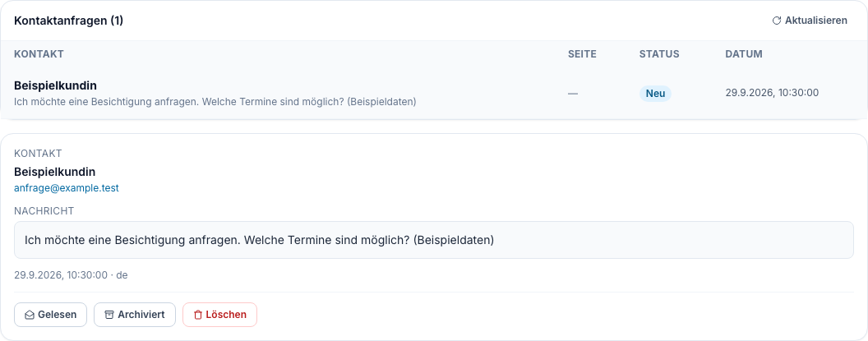
Task: Refresh the list via Aktualisieren text
Action: (816, 21)
